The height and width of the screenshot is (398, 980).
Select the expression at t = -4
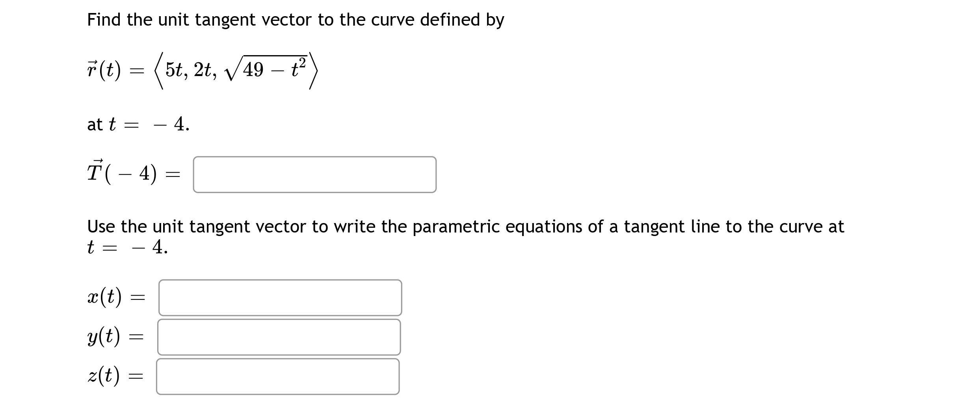coord(137,124)
